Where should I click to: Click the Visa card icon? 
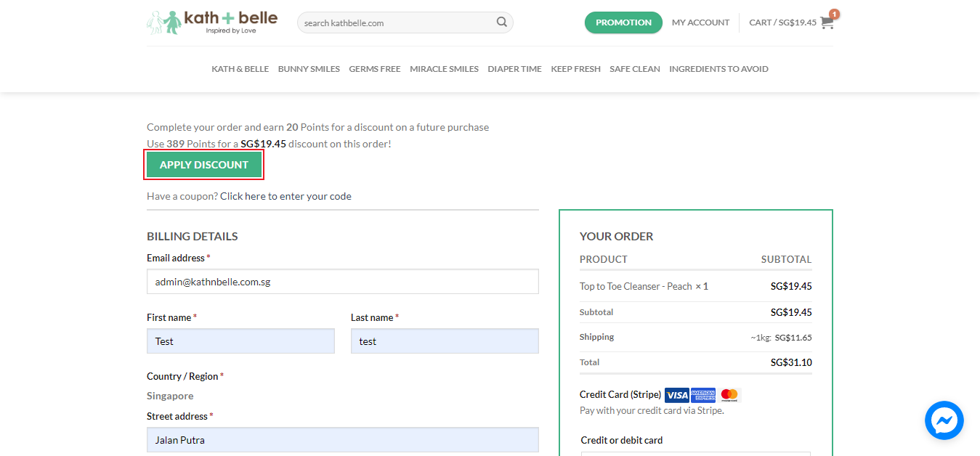pyautogui.click(x=676, y=395)
